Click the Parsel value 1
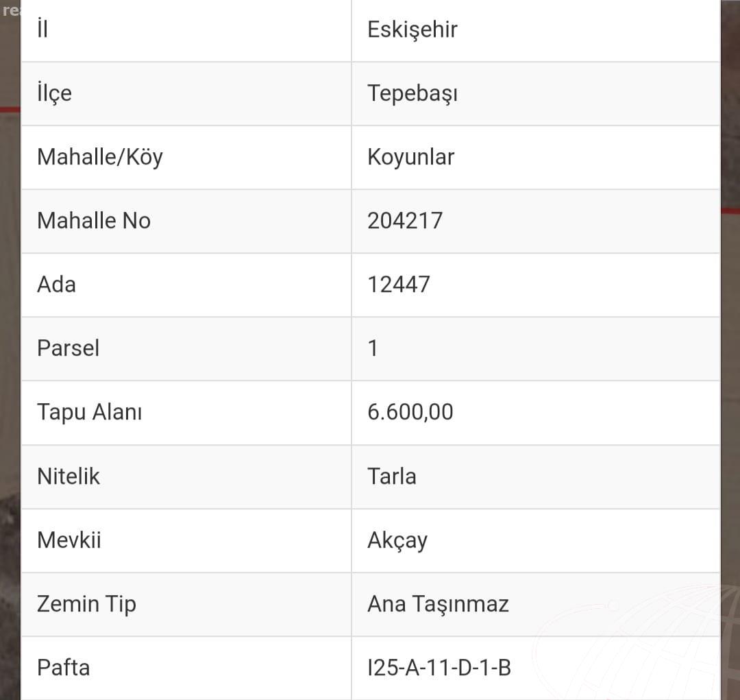740x700 pixels. 373,348
